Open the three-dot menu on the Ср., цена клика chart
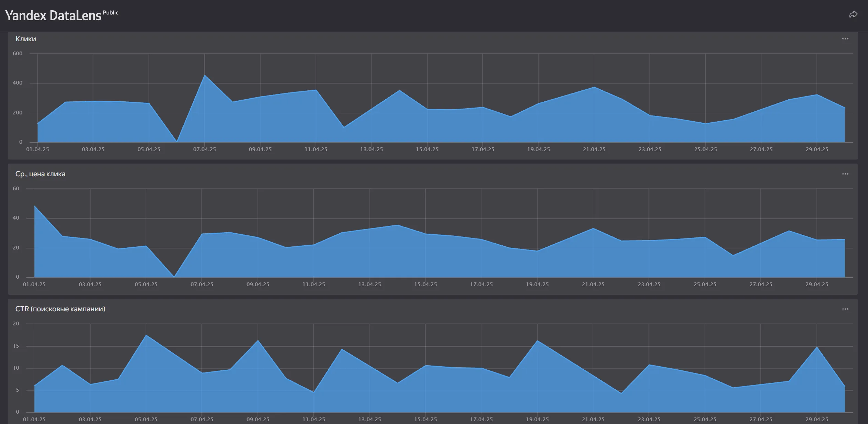868x424 pixels. pos(845,174)
